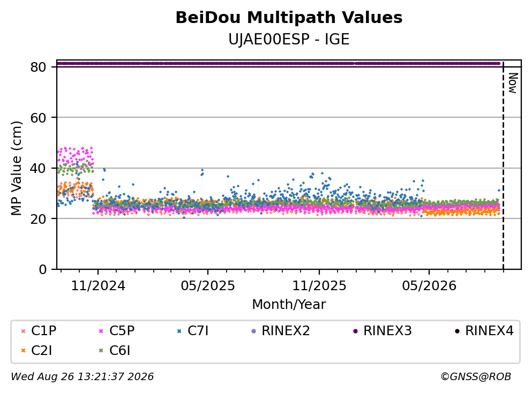Screen dimensions: 532x393
Task: Click the 11/2024 x-axis tick label
Action: point(98,286)
